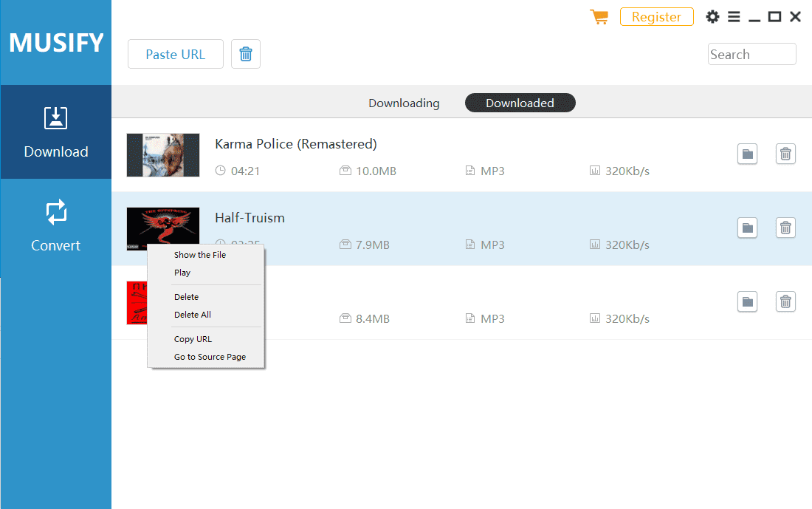Viewport: 812px width, 509px height.
Task: Click the Register button
Action: [x=657, y=16]
